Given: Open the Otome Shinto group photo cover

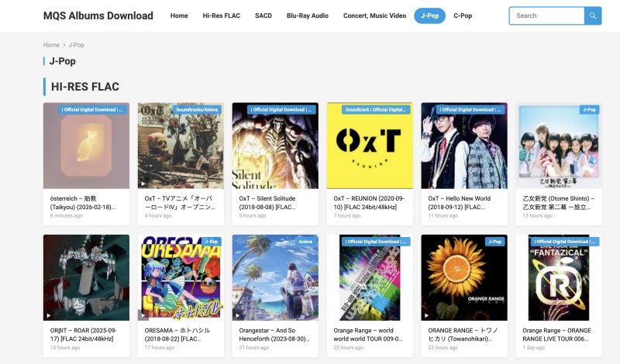Looking at the screenshot, I should coord(559,146).
